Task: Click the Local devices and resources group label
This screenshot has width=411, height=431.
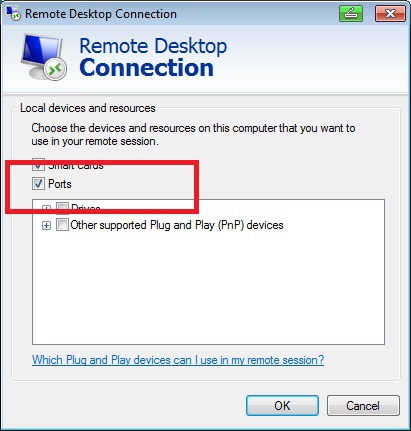Action: point(88,108)
